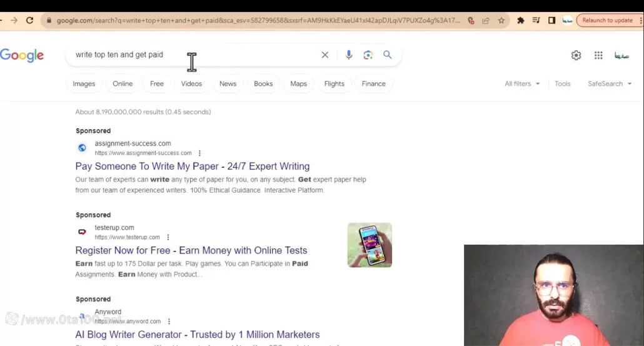Expand the All filters dropdown

click(x=522, y=84)
